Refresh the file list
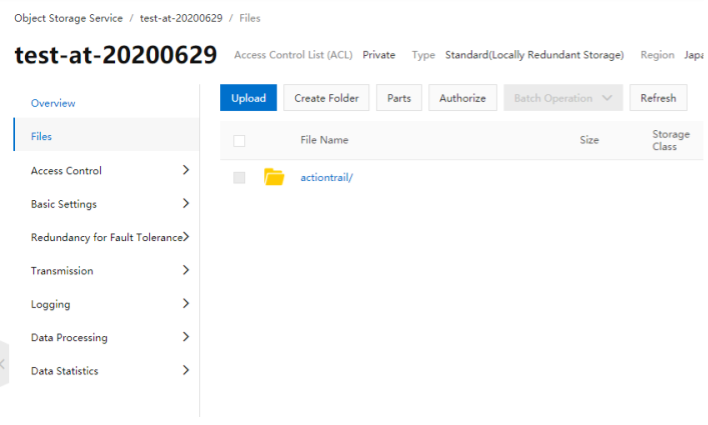708x425 pixels. (658, 98)
